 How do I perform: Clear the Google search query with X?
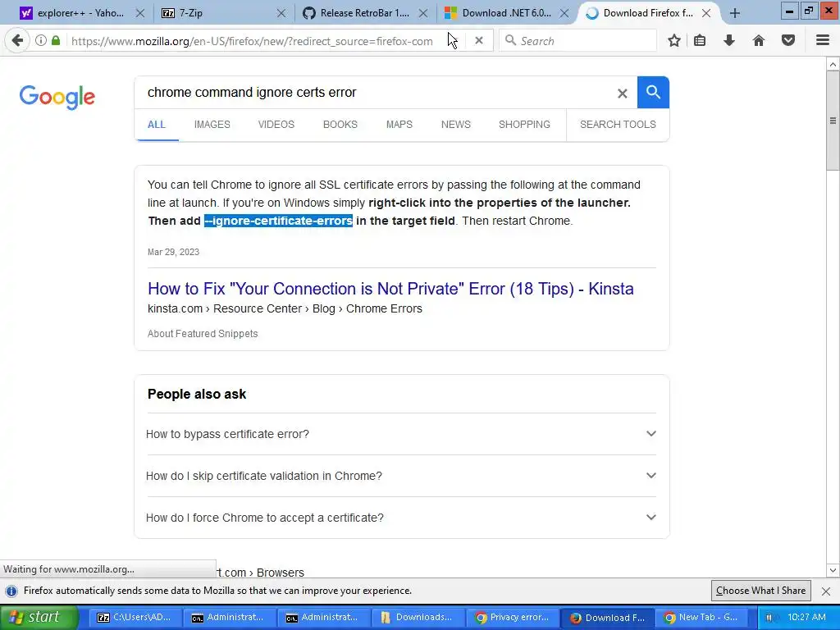(x=622, y=94)
